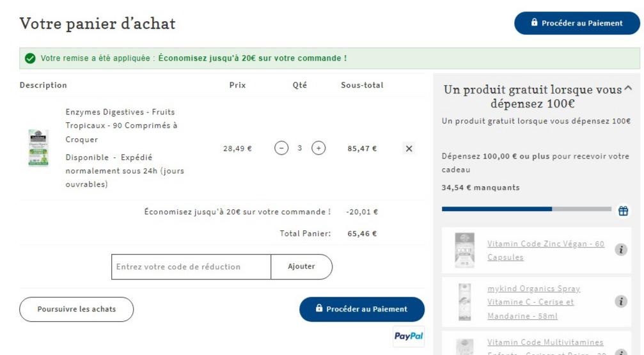Image resolution: width=644 pixels, height=355 pixels.
Task: Click the Enzymes Digestives product thumbnail
Action: pyautogui.click(x=38, y=148)
